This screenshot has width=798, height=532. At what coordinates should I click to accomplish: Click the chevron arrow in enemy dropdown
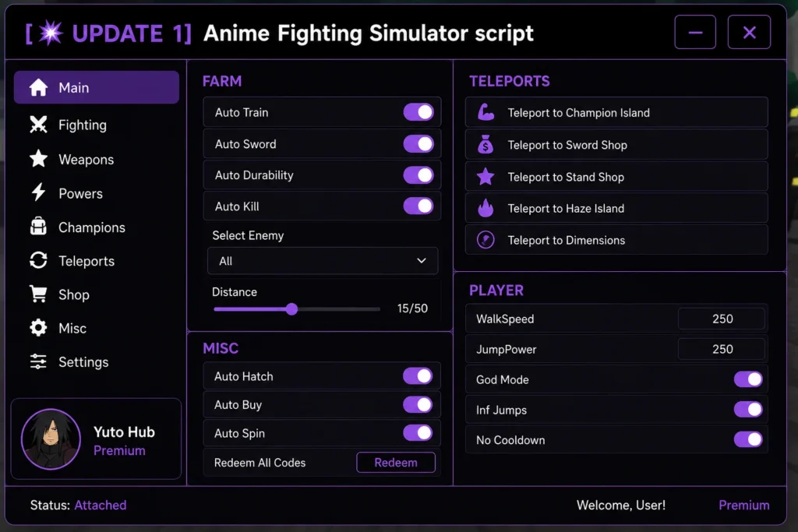coord(422,260)
